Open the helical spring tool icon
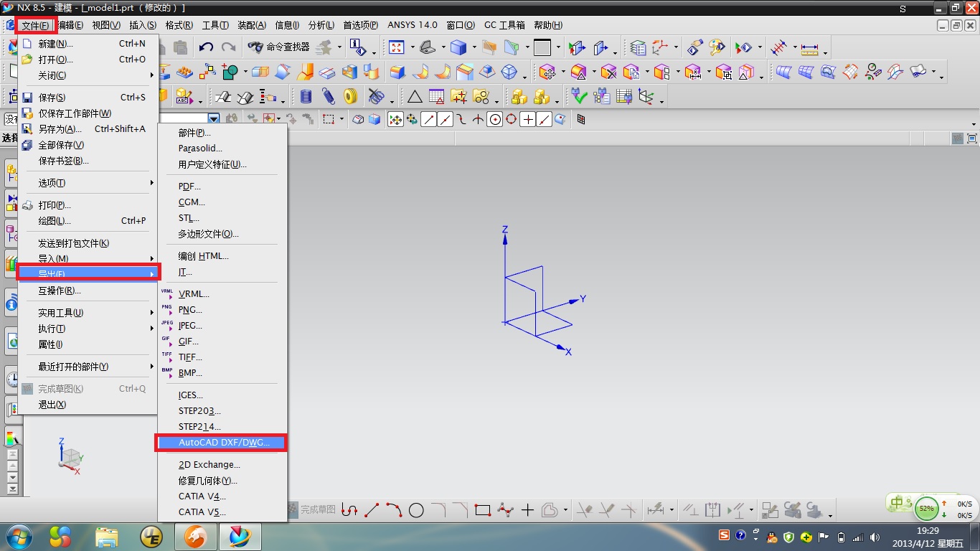This screenshot has width=980, height=551. tap(329, 96)
